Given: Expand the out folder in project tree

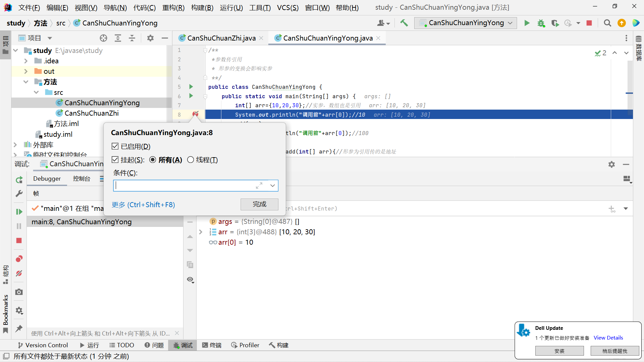Looking at the screenshot, I should point(26,71).
